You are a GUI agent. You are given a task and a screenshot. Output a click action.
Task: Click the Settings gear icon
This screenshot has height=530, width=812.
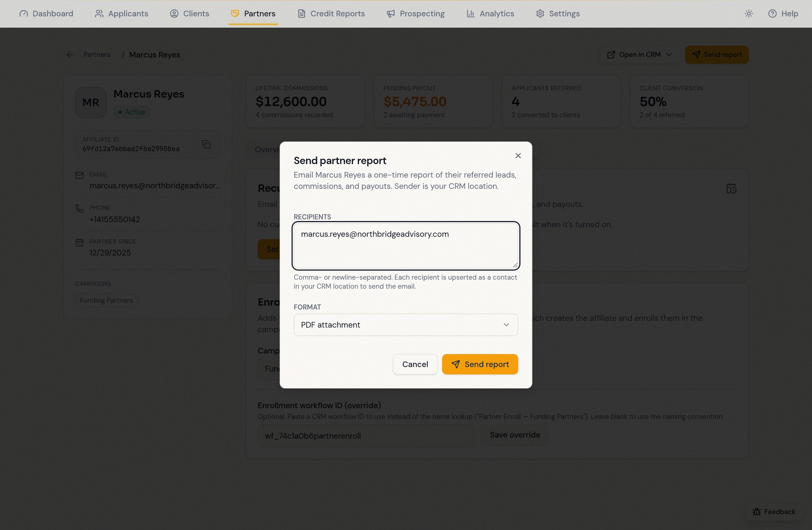click(x=540, y=14)
